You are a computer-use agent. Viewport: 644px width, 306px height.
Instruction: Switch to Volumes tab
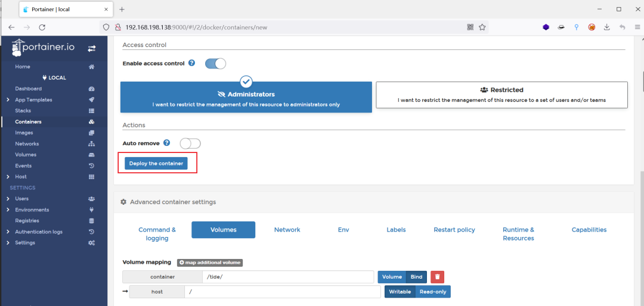click(224, 230)
